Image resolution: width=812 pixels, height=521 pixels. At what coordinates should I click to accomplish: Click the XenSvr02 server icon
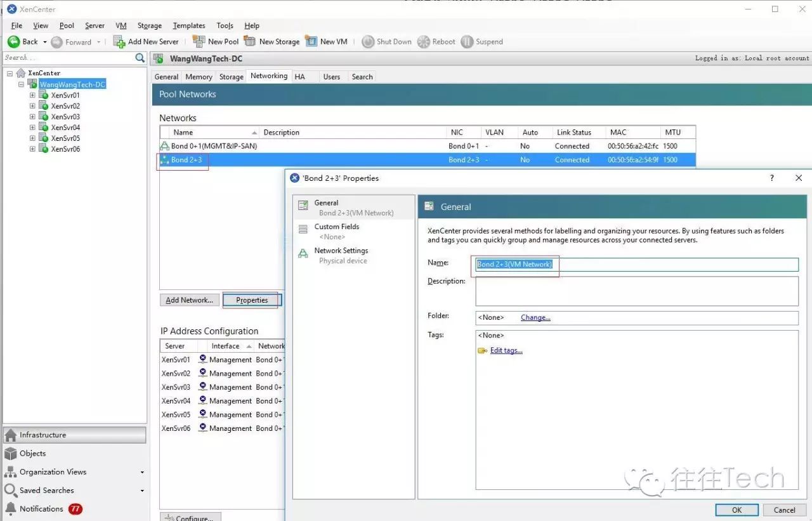point(44,106)
